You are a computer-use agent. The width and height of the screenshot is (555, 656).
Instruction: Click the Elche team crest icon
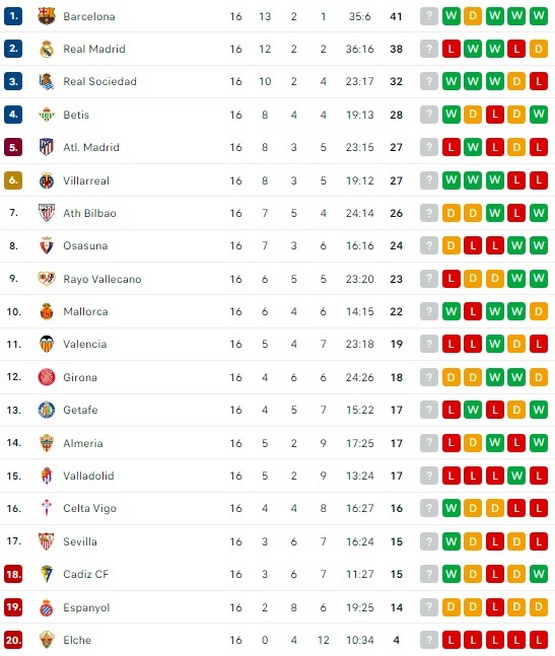pos(46,640)
